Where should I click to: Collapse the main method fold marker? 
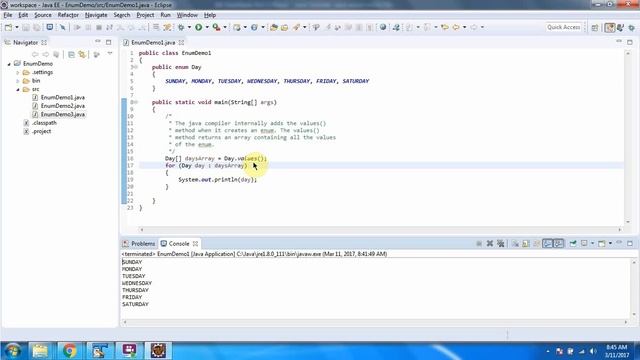[136, 102]
